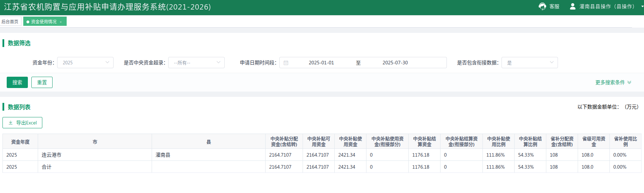Screen dimensions: 644x193
Task: Click the customer service headset icon
Action: tap(542, 6)
